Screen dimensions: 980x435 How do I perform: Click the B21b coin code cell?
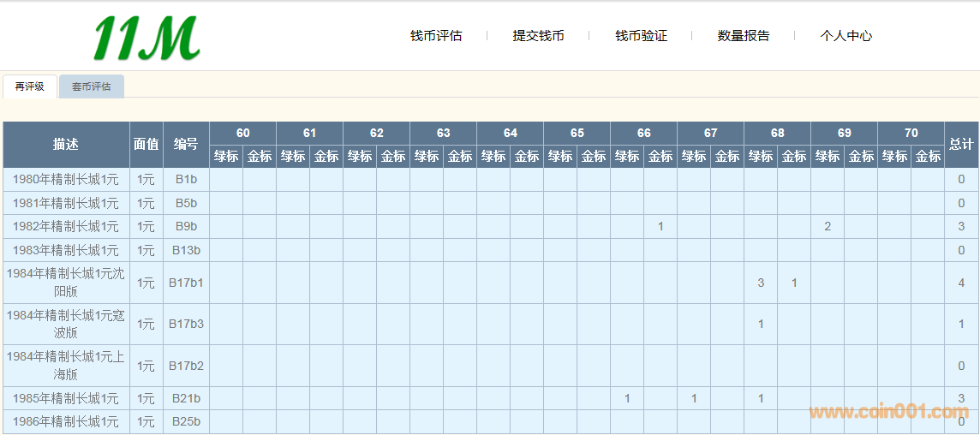pos(186,399)
